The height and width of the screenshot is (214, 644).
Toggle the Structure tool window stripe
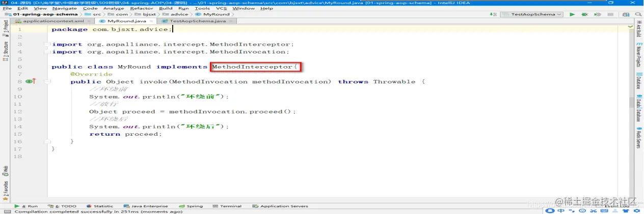coord(6,52)
